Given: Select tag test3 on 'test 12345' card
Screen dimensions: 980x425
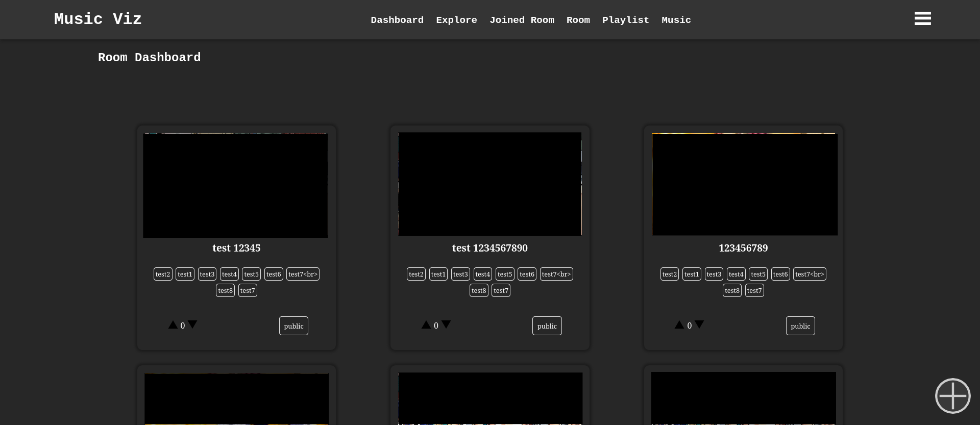Looking at the screenshot, I should [207, 274].
